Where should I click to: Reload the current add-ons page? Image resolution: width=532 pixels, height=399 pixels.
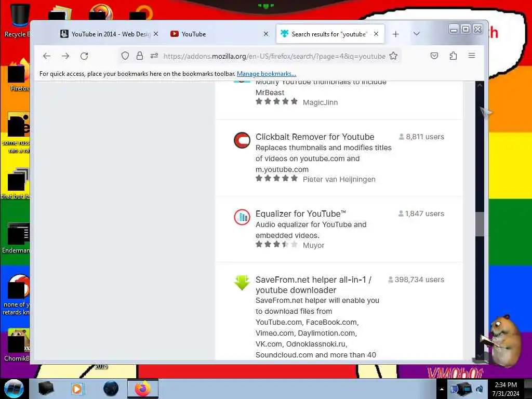84,56
